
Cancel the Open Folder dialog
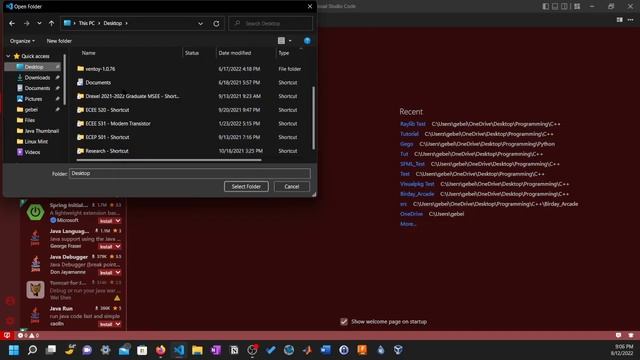[x=291, y=187]
